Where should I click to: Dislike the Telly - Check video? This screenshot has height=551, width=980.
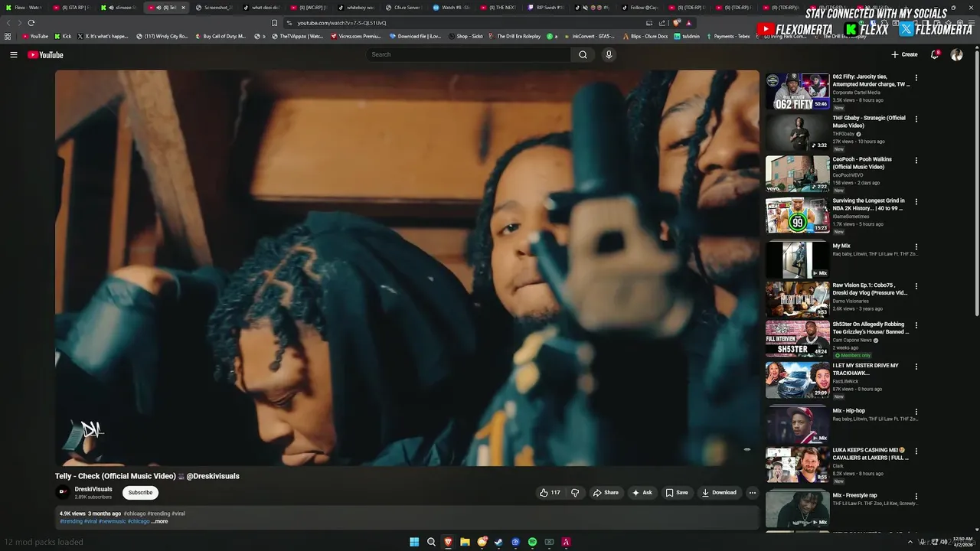[575, 493]
